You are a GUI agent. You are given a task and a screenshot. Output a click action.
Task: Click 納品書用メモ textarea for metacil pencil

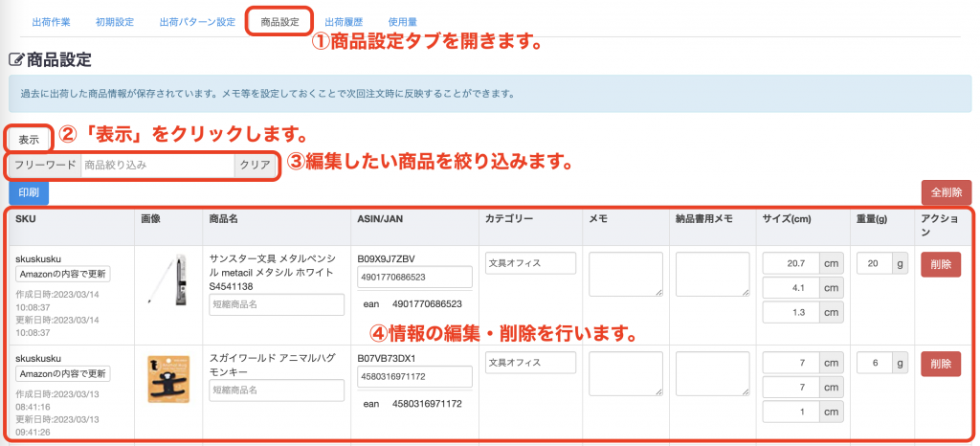pyautogui.click(x=712, y=275)
